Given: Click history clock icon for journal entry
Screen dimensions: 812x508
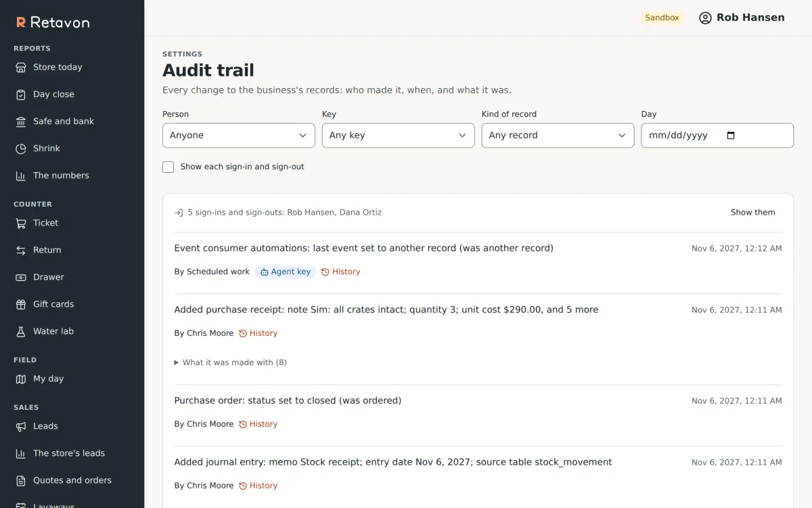Looking at the screenshot, I should click(x=243, y=486).
